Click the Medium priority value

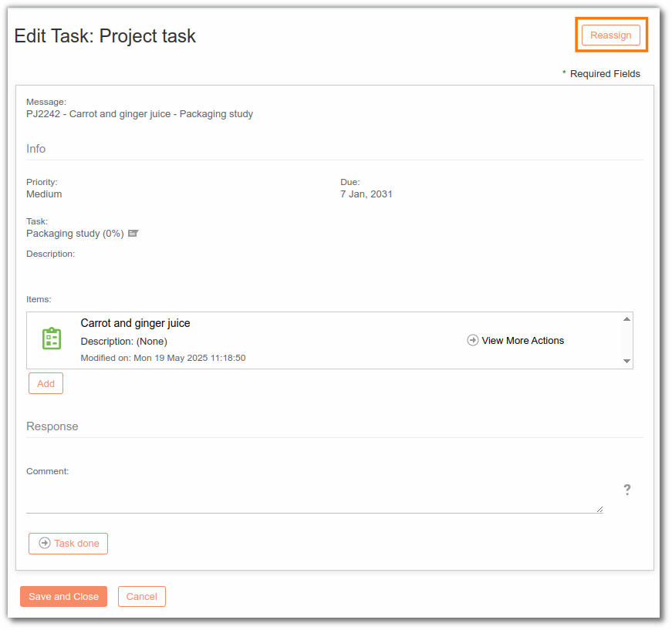44,194
